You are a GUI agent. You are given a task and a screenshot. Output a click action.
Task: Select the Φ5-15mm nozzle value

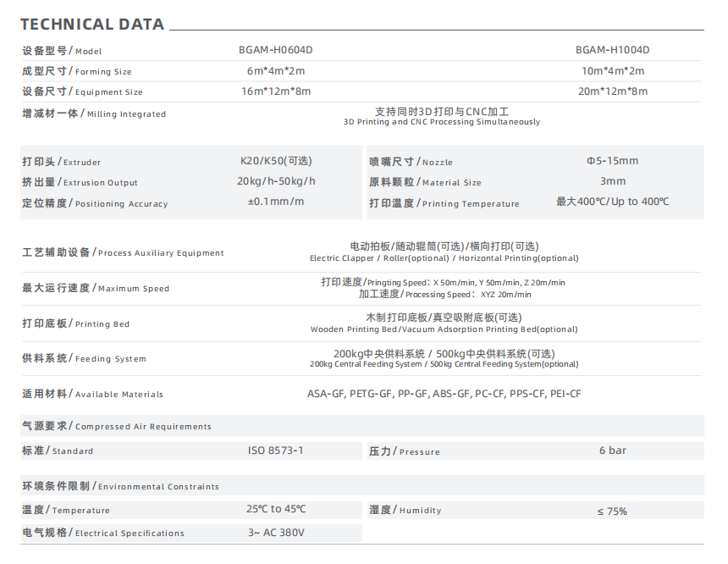tap(613, 161)
